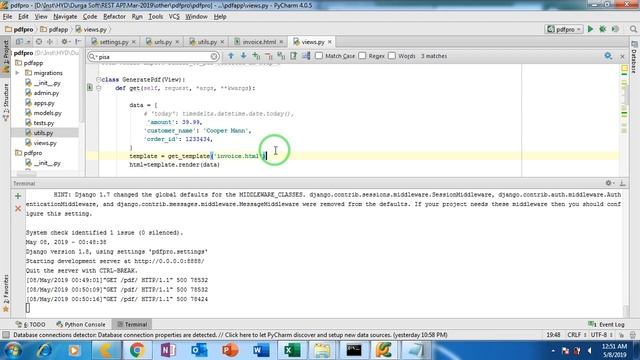The image size is (640, 360).
Task: Open Google Chrome from taskbar
Action: (x=137, y=350)
